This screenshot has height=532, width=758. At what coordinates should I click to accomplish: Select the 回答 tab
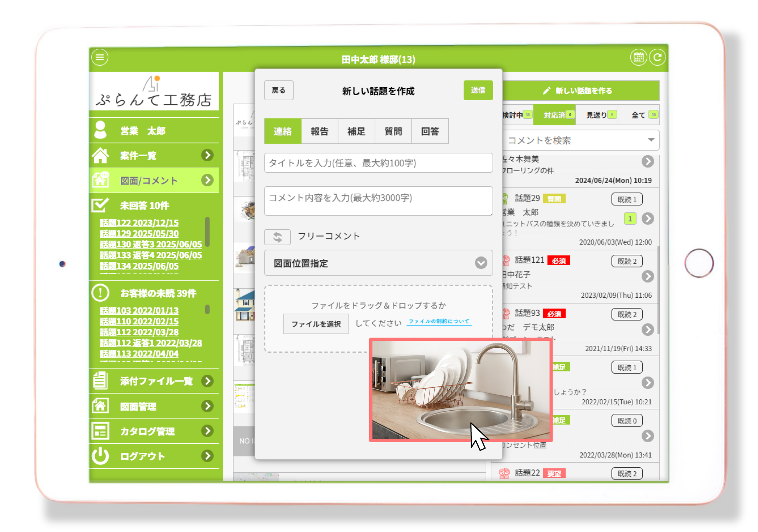(x=430, y=131)
